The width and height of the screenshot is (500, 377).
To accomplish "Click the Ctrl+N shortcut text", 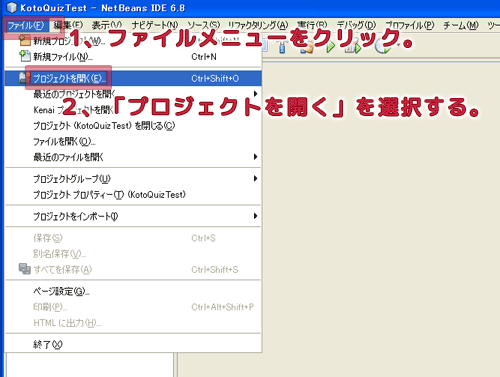I will click(204, 57).
